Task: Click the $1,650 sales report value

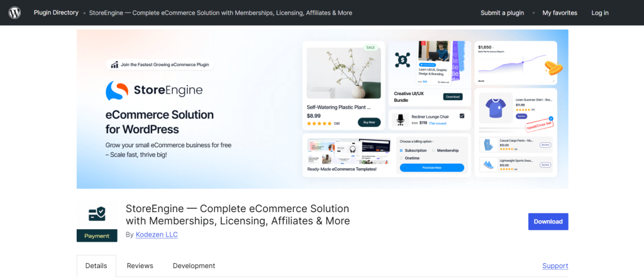Action: pos(485,47)
